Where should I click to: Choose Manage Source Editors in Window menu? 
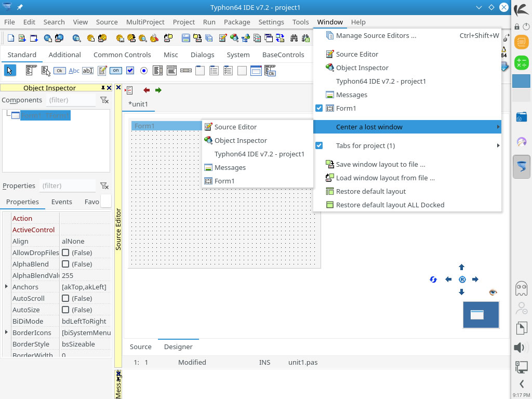click(x=407, y=36)
